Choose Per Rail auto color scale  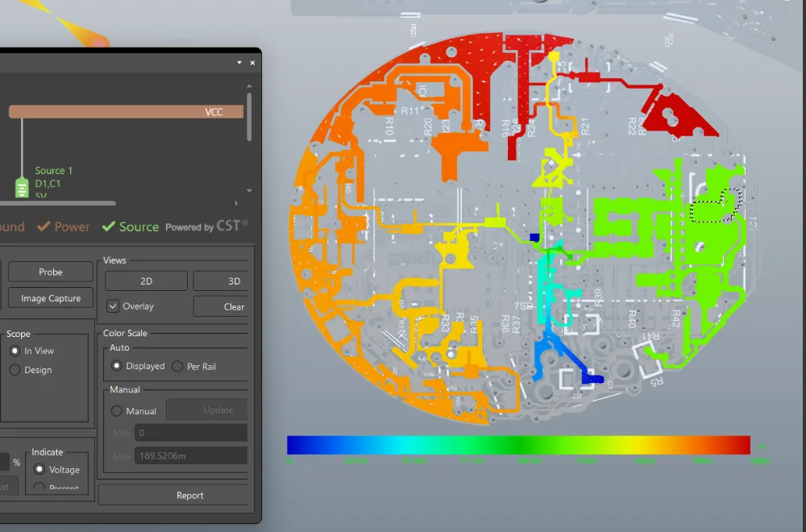(177, 367)
